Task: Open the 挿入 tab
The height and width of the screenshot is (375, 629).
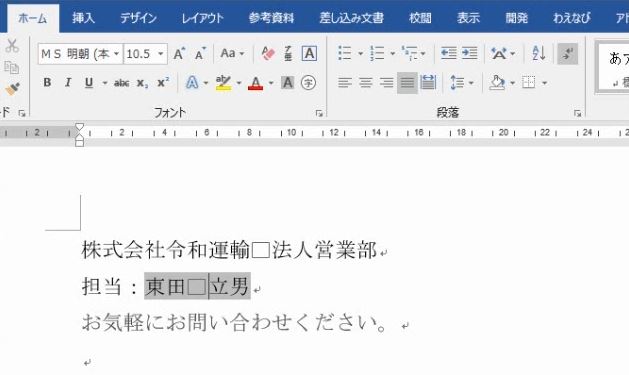Action: (x=83, y=18)
